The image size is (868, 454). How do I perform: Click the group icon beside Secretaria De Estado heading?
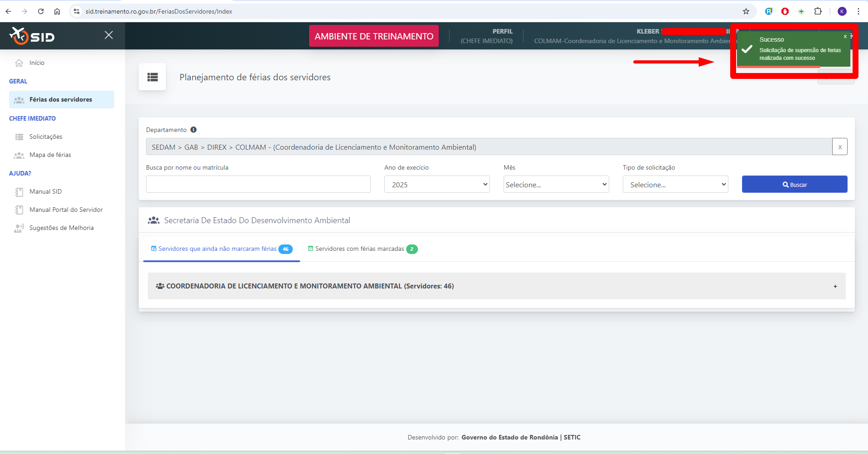tap(154, 220)
